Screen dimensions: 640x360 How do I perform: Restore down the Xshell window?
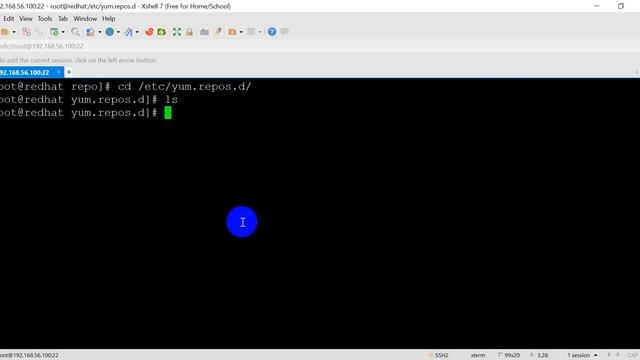coord(621,6)
